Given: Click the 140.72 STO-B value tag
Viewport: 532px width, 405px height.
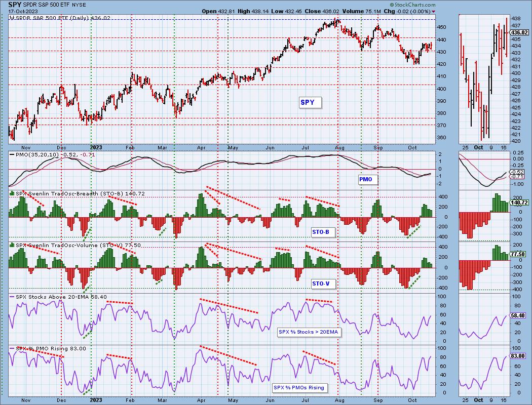Looking at the screenshot, I should (519, 202).
